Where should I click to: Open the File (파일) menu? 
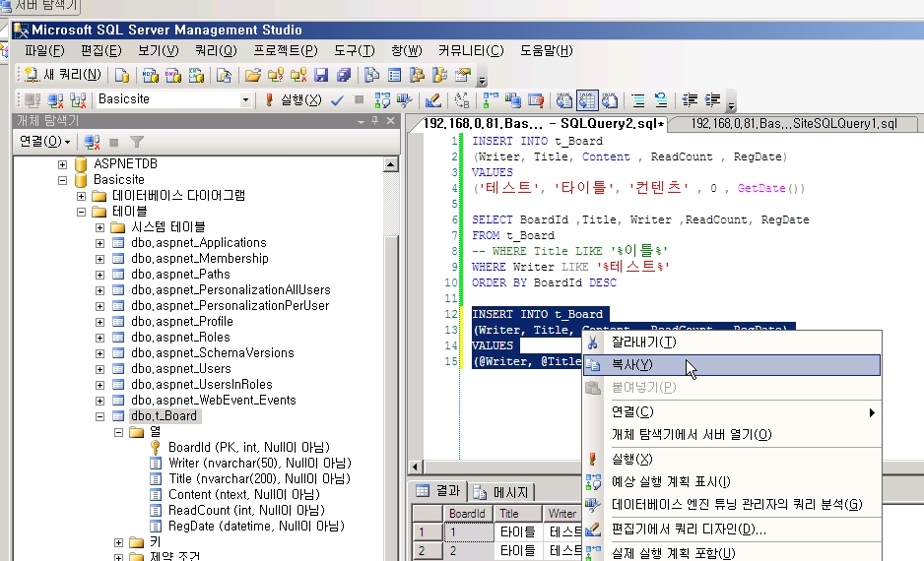click(x=44, y=50)
